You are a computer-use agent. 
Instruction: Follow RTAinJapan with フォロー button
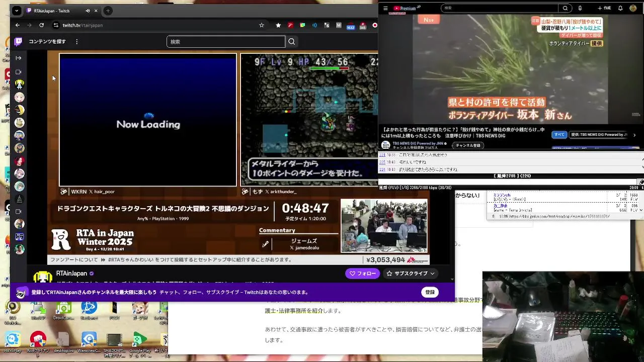click(x=362, y=274)
